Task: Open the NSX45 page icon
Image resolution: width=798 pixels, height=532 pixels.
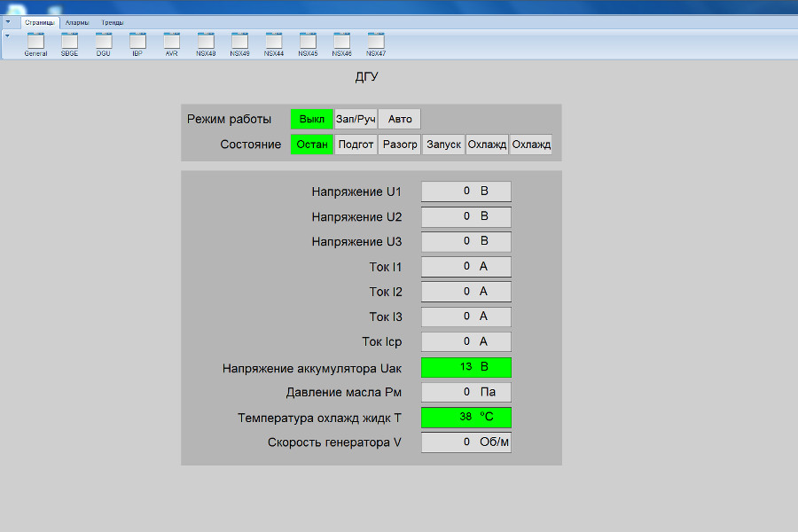Action: [x=308, y=44]
